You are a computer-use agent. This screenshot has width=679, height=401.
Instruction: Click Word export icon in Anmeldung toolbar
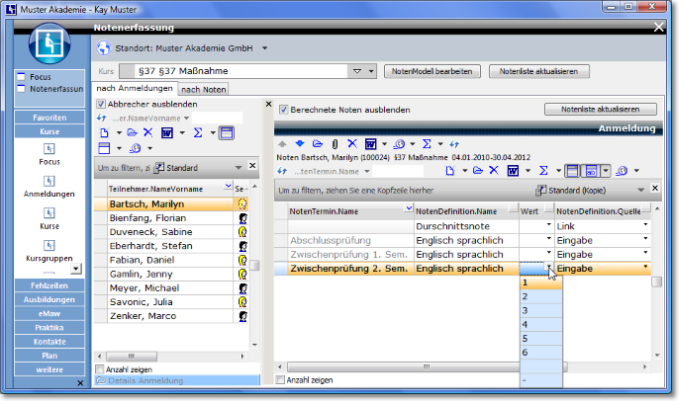[371, 144]
